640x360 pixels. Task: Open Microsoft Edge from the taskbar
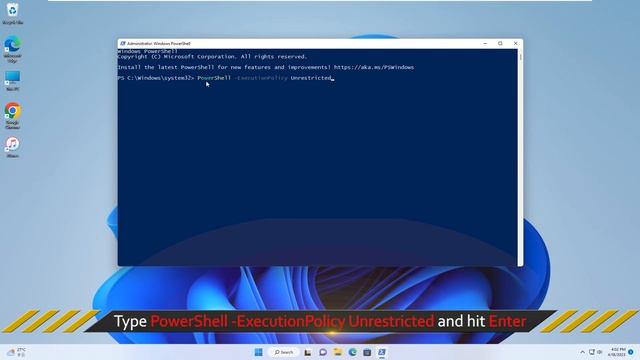352,352
